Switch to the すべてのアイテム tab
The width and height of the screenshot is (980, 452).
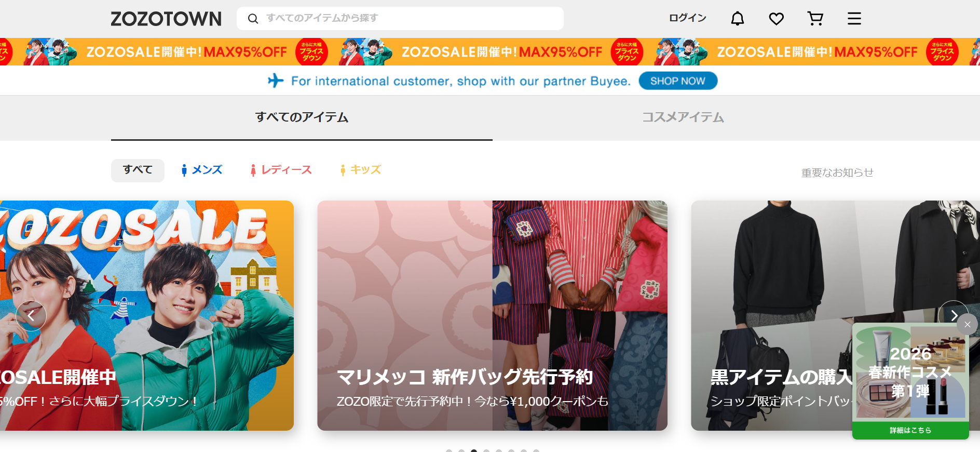point(302,117)
